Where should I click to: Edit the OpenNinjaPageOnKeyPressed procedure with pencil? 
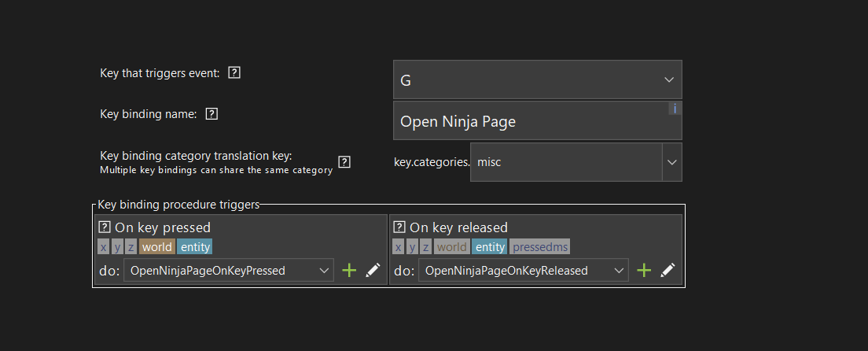pyautogui.click(x=373, y=271)
